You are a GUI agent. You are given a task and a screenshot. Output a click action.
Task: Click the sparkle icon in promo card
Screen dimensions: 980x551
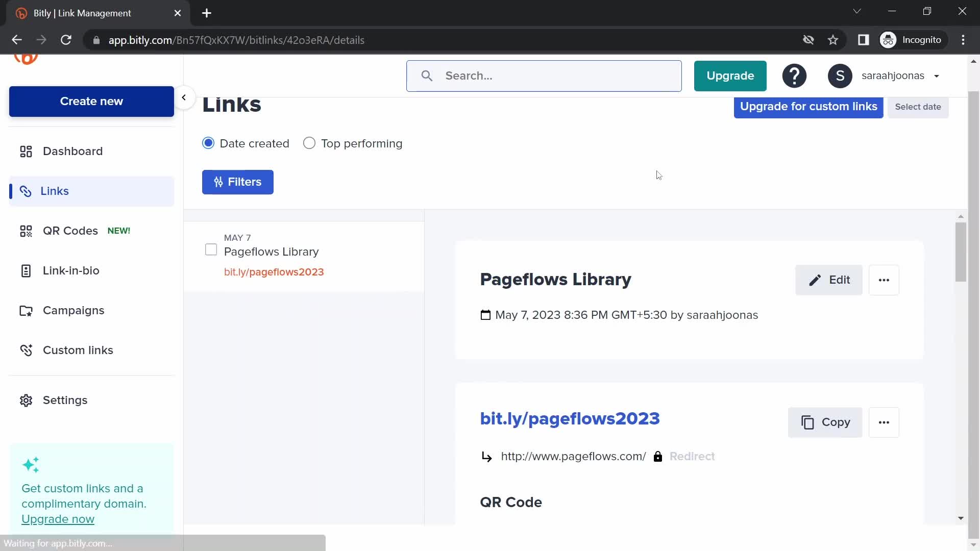click(31, 465)
